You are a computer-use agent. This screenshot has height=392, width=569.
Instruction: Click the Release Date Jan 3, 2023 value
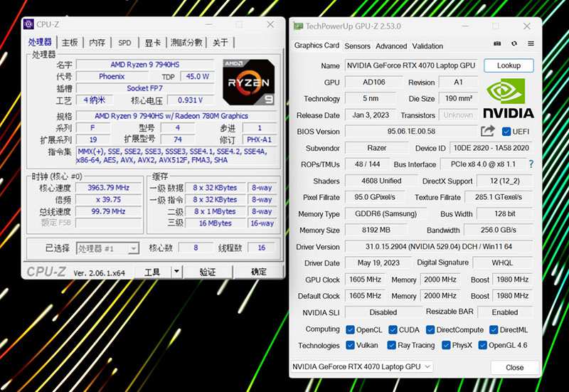click(371, 115)
